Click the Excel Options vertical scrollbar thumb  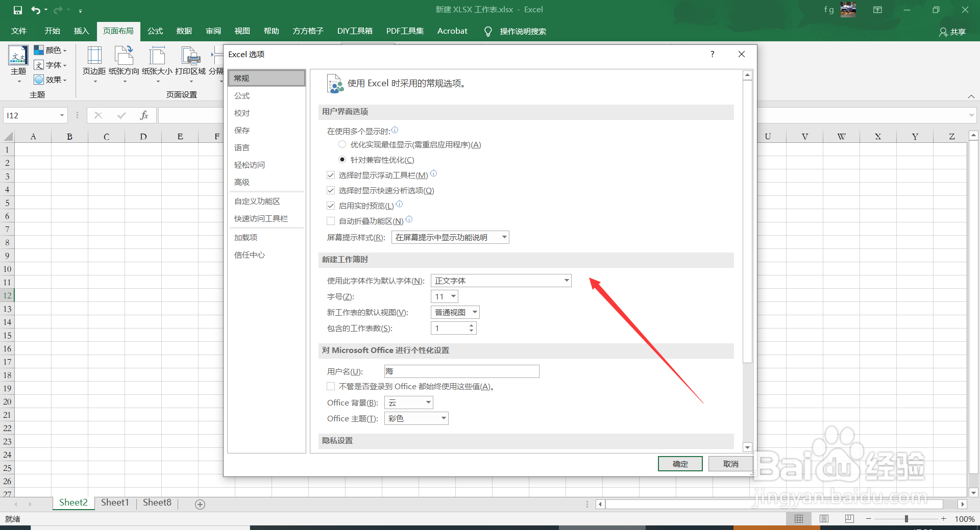click(x=747, y=222)
